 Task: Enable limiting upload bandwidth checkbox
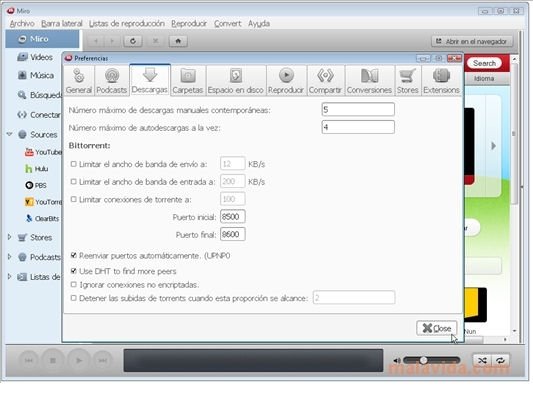coord(73,164)
